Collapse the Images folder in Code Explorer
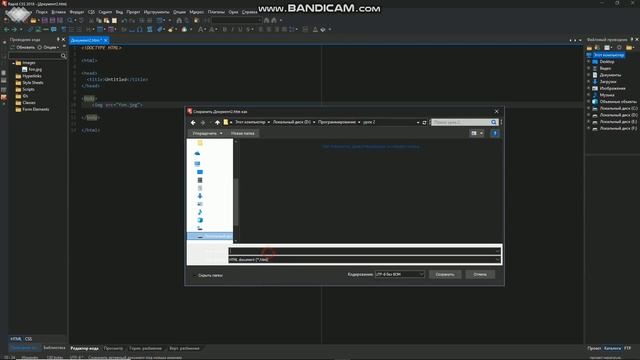 tap(13, 63)
